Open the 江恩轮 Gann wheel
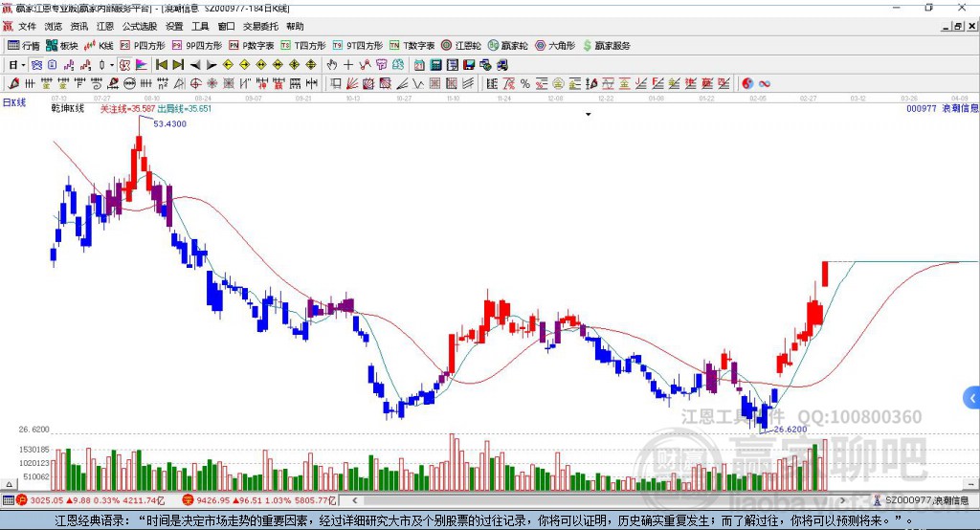The height and width of the screenshot is (530, 980). click(461, 46)
